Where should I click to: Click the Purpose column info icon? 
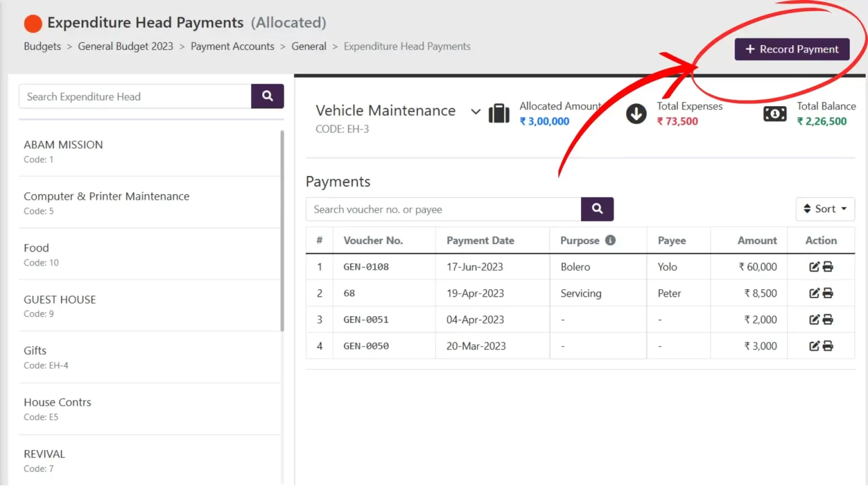tap(610, 240)
